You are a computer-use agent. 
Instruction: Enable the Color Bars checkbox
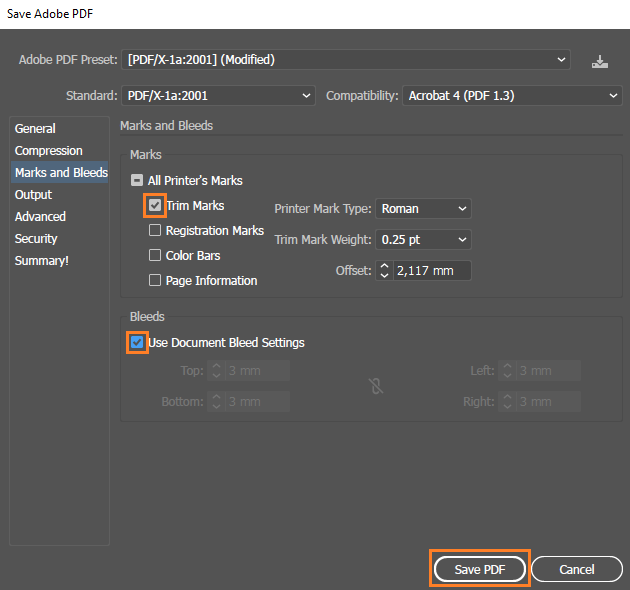point(155,255)
